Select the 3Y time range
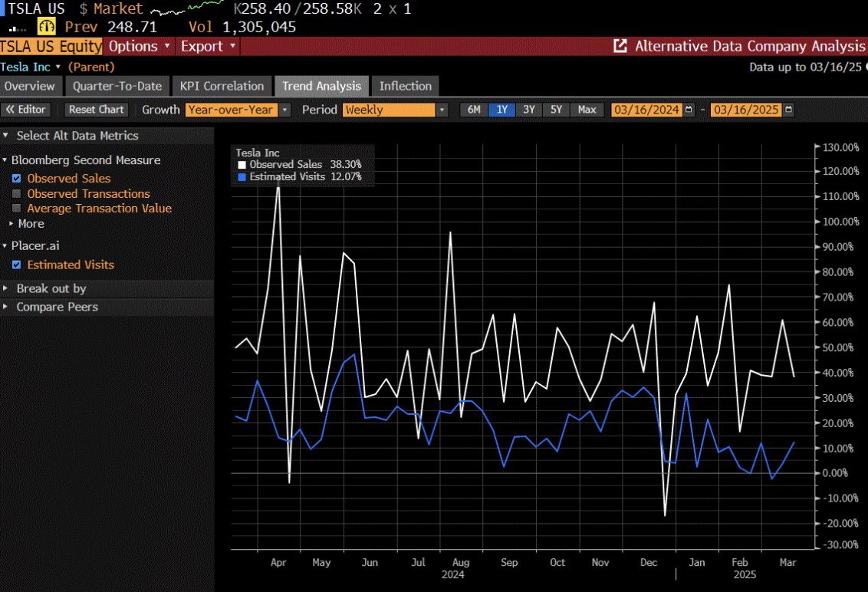Image resolution: width=868 pixels, height=592 pixels. click(529, 110)
